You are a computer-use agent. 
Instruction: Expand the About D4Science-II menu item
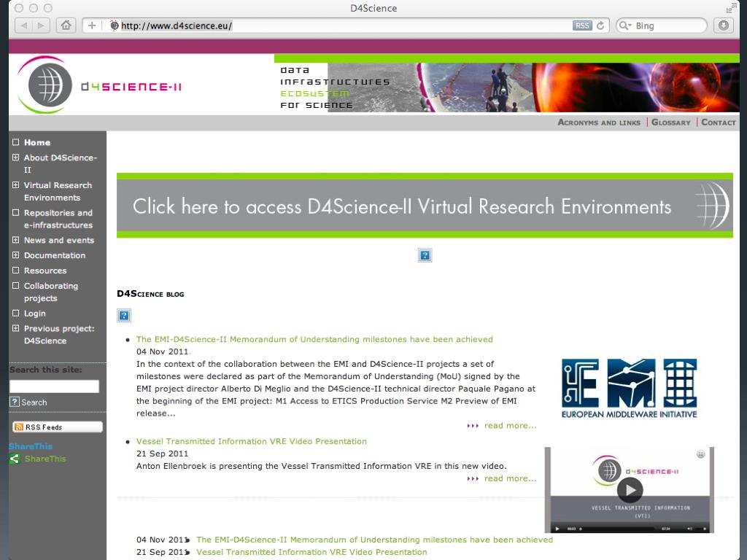click(16, 157)
